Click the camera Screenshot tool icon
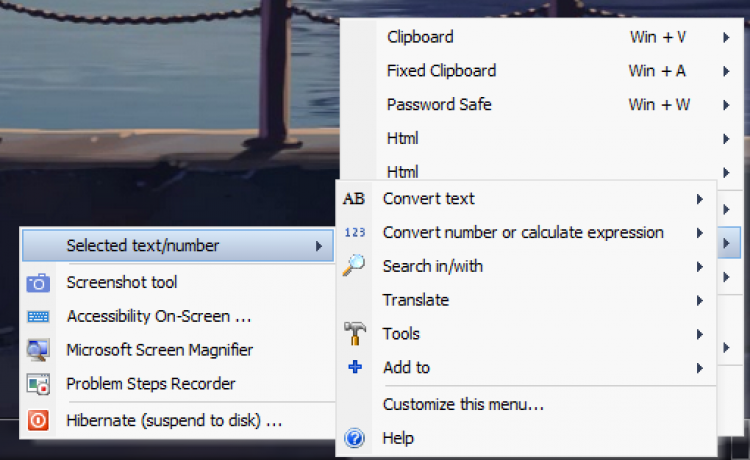 tap(38, 283)
